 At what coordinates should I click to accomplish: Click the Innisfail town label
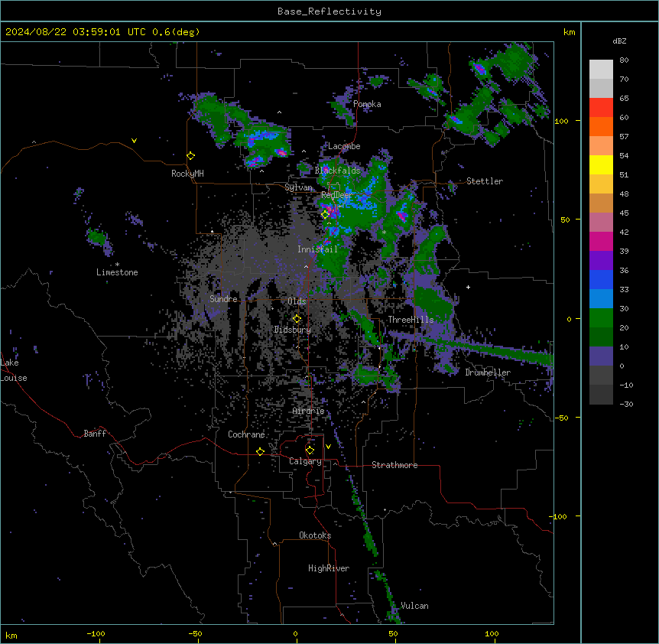coord(317,249)
